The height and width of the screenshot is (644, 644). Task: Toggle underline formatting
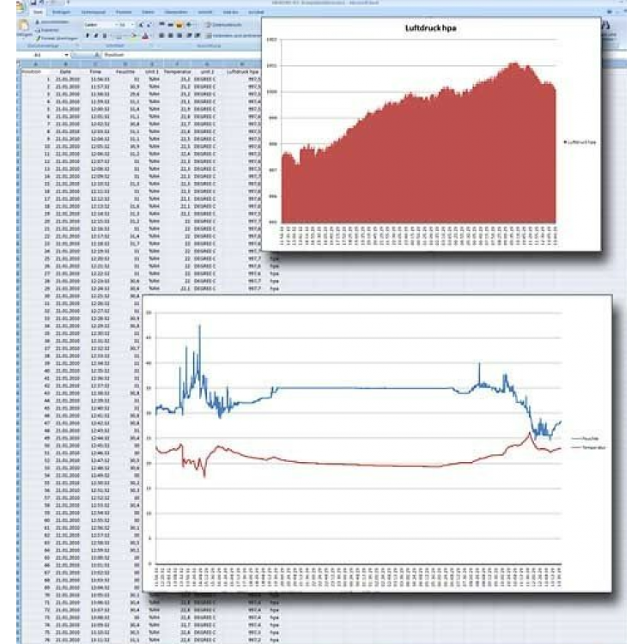pos(105,35)
